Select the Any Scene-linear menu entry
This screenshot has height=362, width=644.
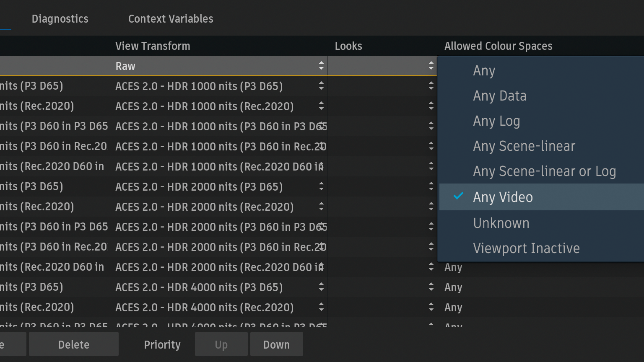(x=542, y=146)
